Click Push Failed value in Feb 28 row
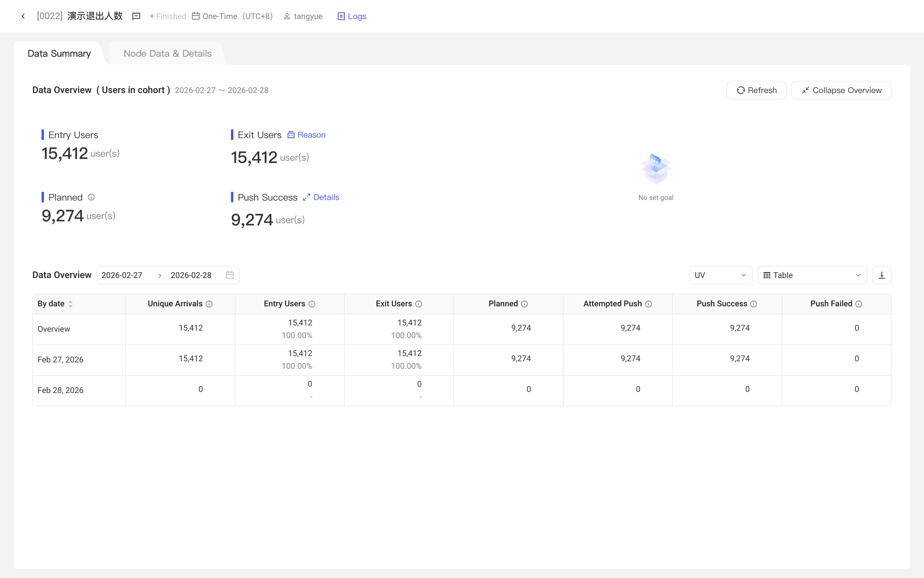This screenshot has width=924, height=578. click(x=857, y=389)
